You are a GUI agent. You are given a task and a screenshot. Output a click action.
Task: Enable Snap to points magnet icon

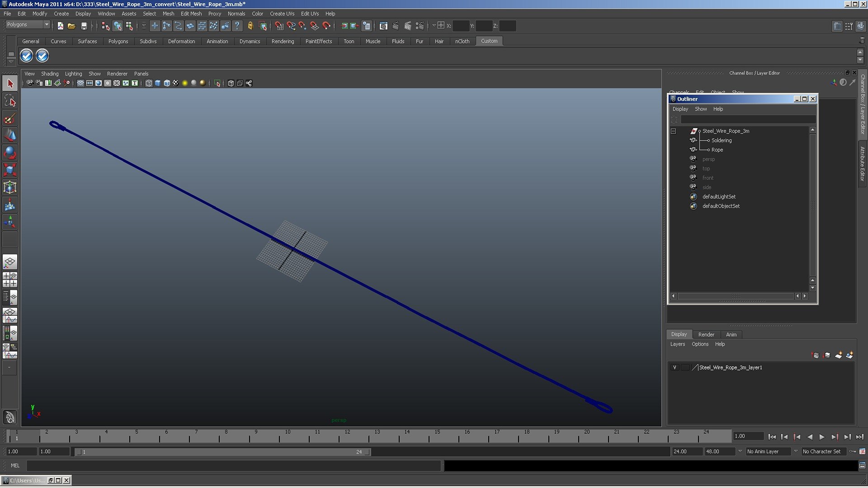(x=302, y=26)
